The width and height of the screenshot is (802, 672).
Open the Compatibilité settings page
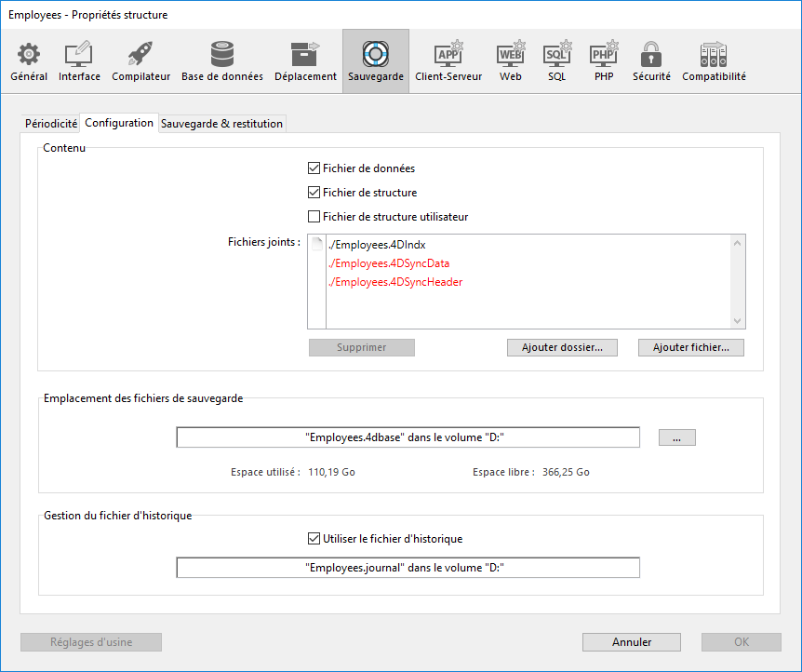pyautogui.click(x=714, y=61)
